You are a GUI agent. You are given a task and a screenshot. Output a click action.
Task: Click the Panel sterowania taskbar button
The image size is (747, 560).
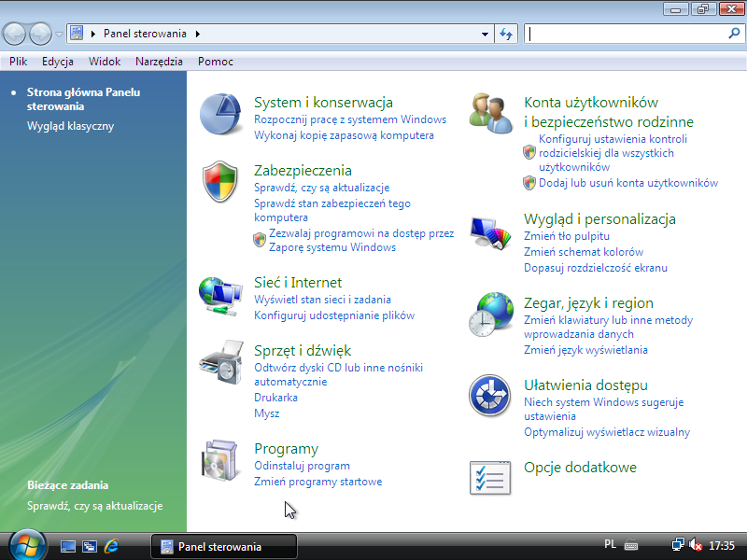tap(224, 546)
